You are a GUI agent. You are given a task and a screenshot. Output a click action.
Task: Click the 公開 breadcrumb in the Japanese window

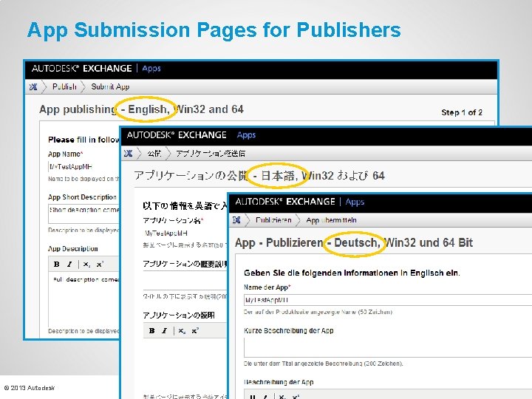tap(154, 154)
